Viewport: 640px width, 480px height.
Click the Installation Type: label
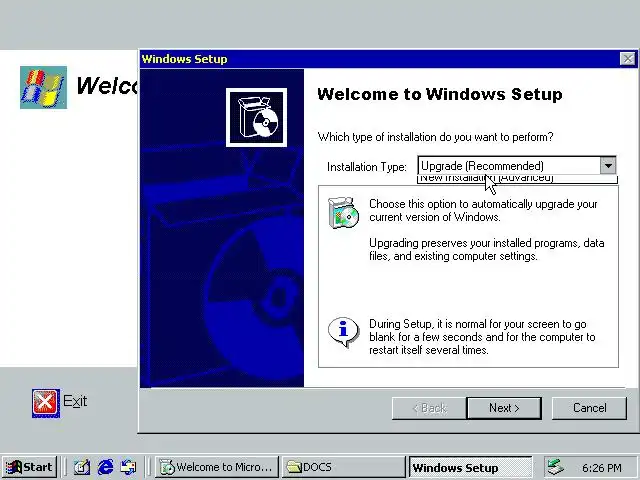click(x=367, y=167)
